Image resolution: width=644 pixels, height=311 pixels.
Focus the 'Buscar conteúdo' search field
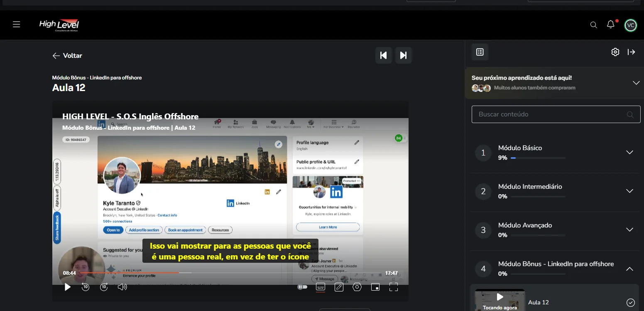point(556,114)
